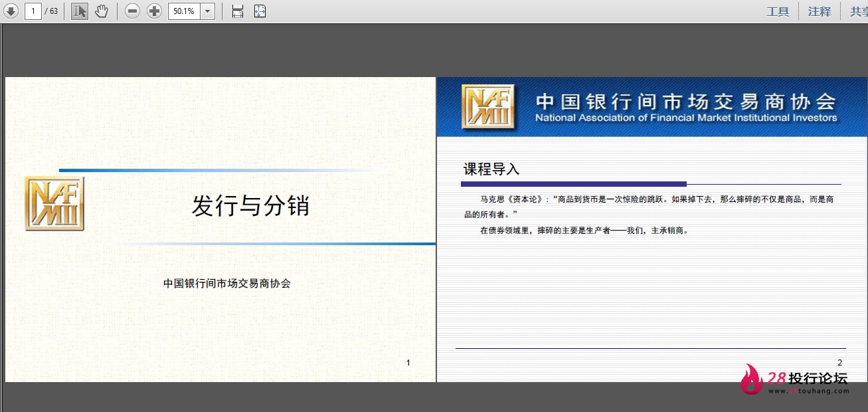Open the 注释 panel
The image size is (868, 412).
[820, 11]
